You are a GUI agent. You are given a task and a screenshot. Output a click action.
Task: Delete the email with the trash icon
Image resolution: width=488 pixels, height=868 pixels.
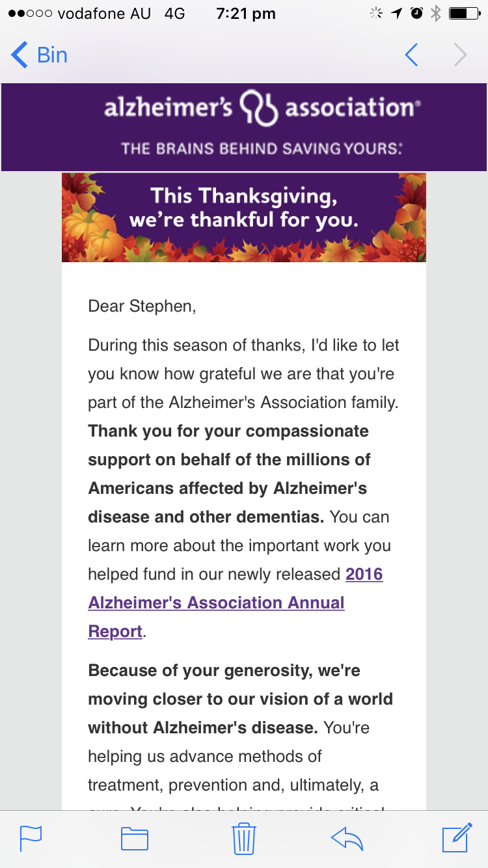[244, 838]
